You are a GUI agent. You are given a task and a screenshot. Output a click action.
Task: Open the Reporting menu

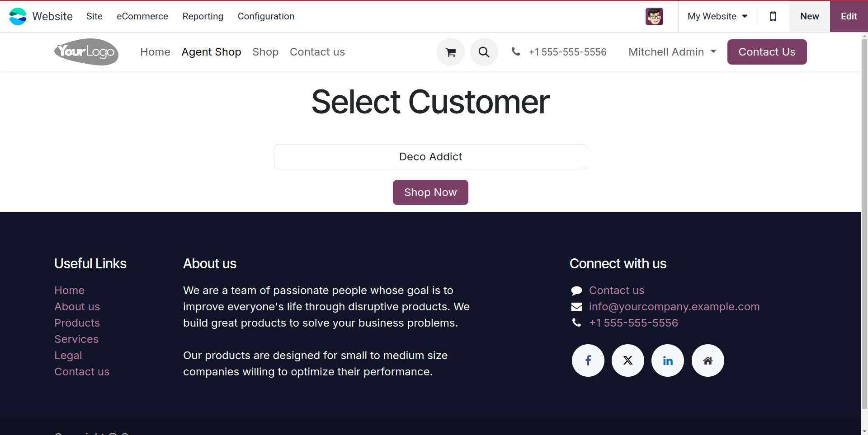tap(203, 16)
